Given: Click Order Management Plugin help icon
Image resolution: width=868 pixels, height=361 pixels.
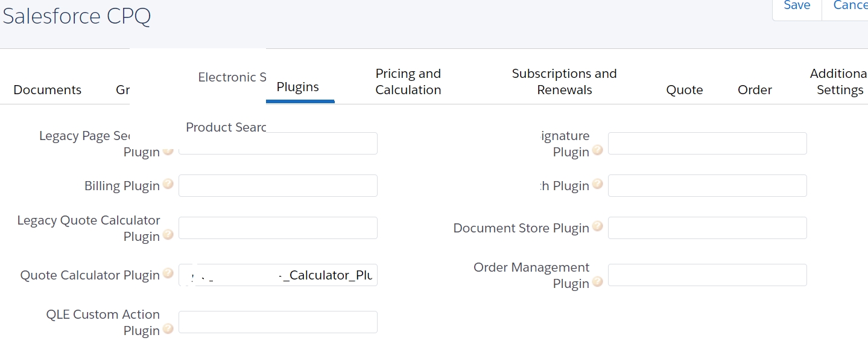Looking at the screenshot, I should [597, 283].
